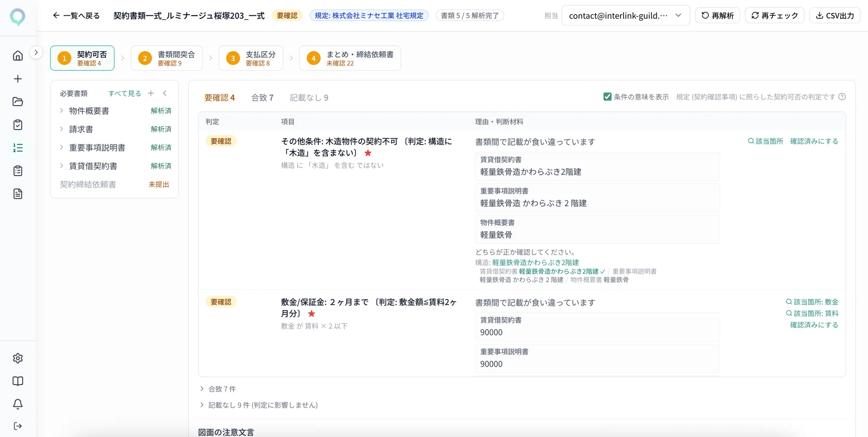This screenshot has height=437, width=868.
Task: Open the clipboard check icon in sidebar
Action: 18,125
